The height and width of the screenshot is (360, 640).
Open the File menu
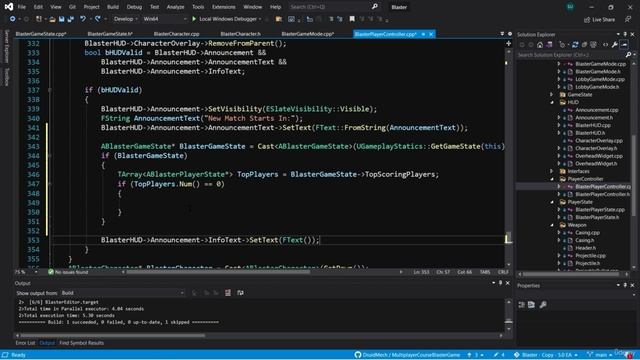point(22,7)
